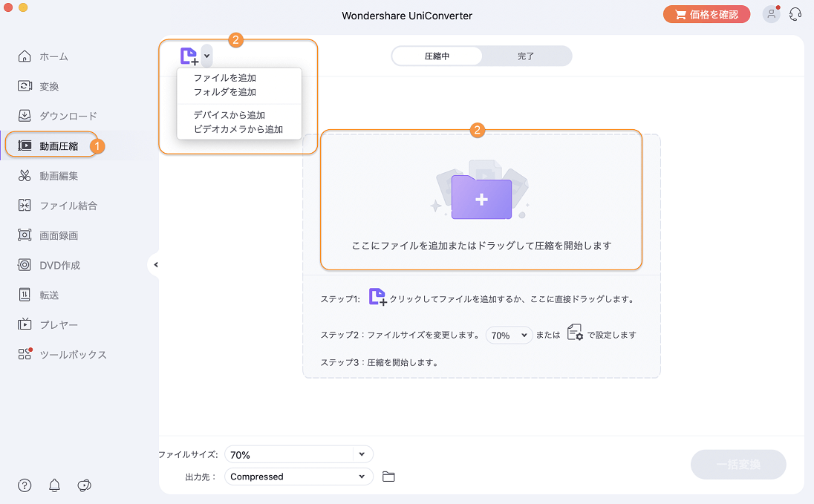
Task: Open the help question mark icon
Action: 25,485
